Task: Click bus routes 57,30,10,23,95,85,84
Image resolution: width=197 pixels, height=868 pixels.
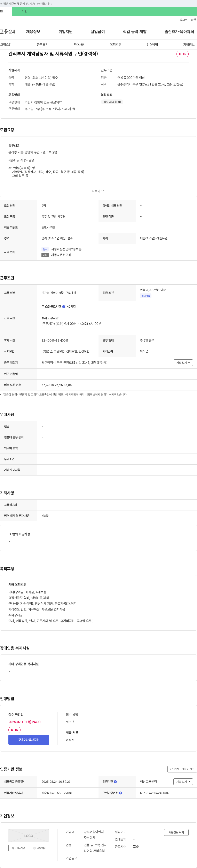Action: 57,385
